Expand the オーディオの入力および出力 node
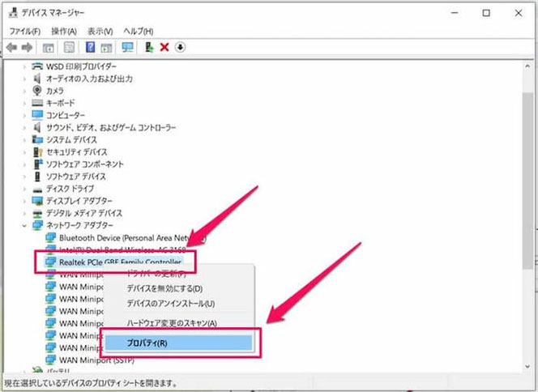538x392 pixels. pos(24,79)
